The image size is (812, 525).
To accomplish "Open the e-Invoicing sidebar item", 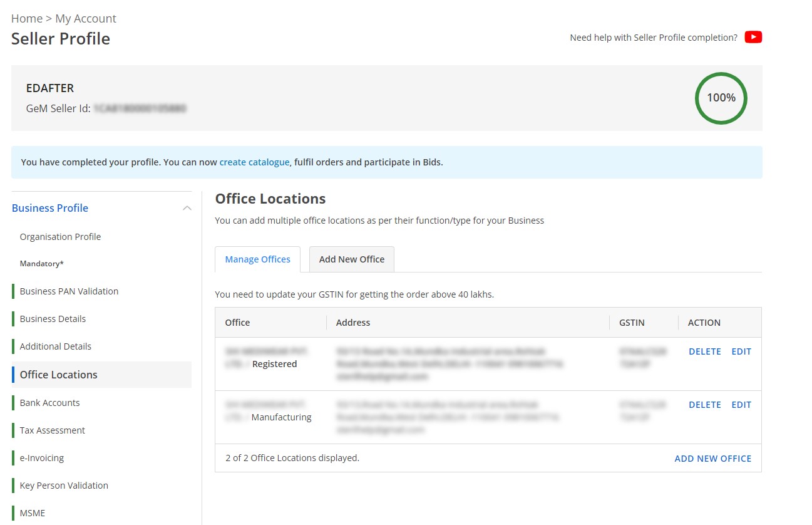I will (x=41, y=458).
